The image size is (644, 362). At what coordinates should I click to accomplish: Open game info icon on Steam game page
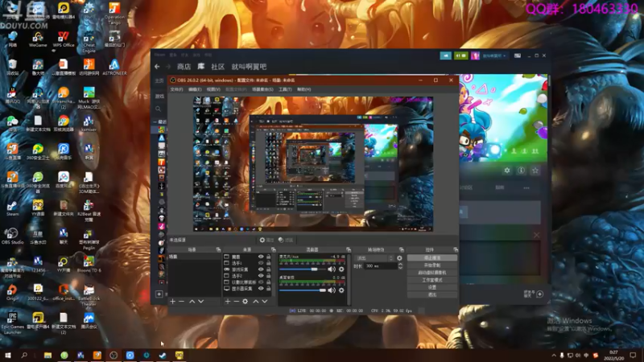(521, 171)
